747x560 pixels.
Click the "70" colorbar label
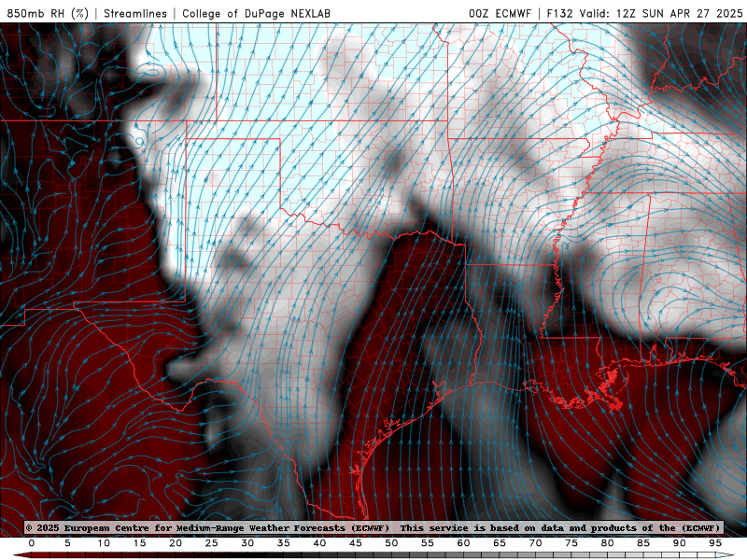[x=535, y=543]
